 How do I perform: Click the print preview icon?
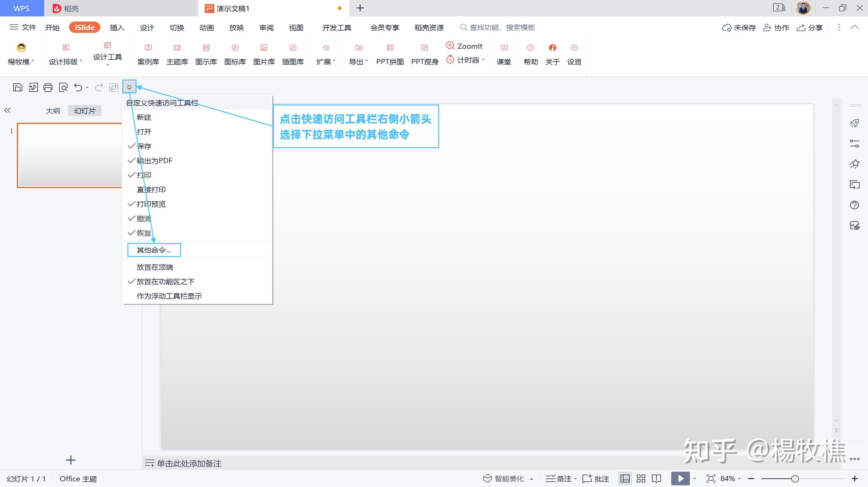coord(64,87)
